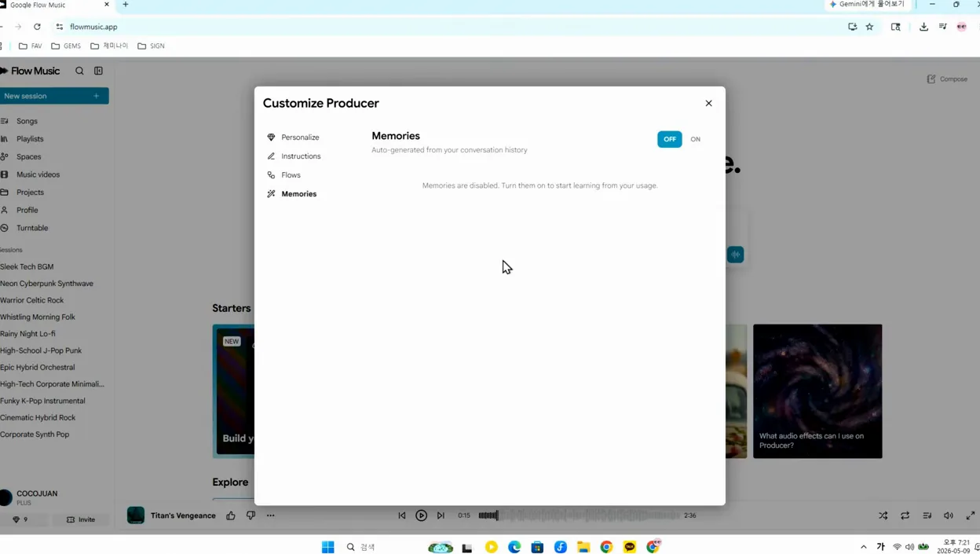Open Chrome from taskbar
The height and width of the screenshot is (554, 980).
point(606,547)
